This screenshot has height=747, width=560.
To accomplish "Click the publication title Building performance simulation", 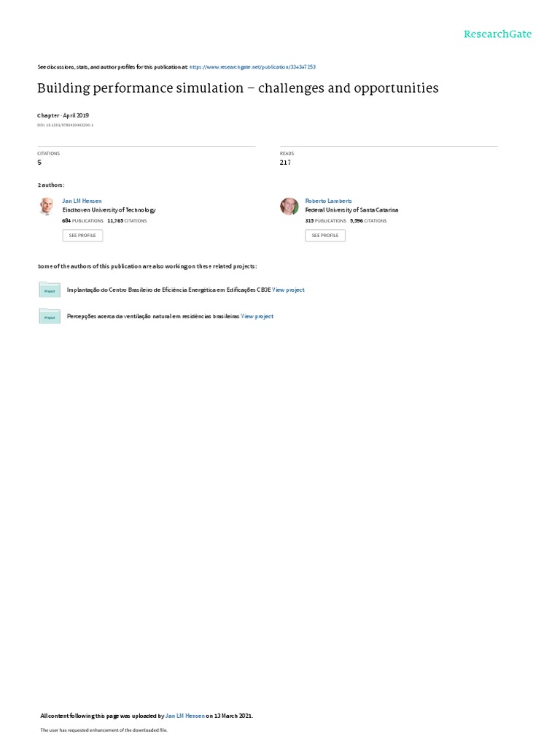I will click(238, 88).
